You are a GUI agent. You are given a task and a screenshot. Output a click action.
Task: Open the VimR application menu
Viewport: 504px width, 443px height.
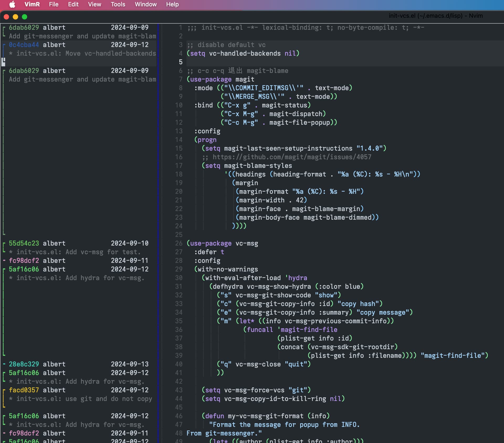32,4
